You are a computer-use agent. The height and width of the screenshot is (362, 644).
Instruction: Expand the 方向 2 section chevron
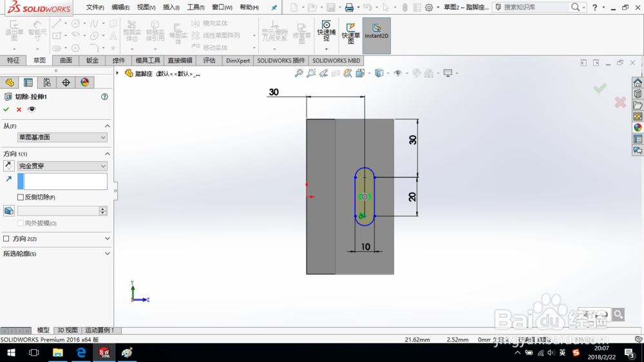tap(107, 238)
